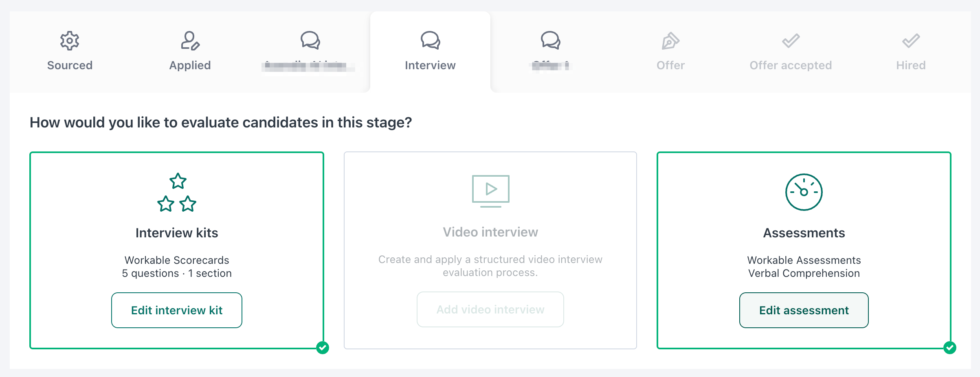Viewport: 980px width, 377px height.
Task: Select the Video interview card title
Action: pos(490,232)
